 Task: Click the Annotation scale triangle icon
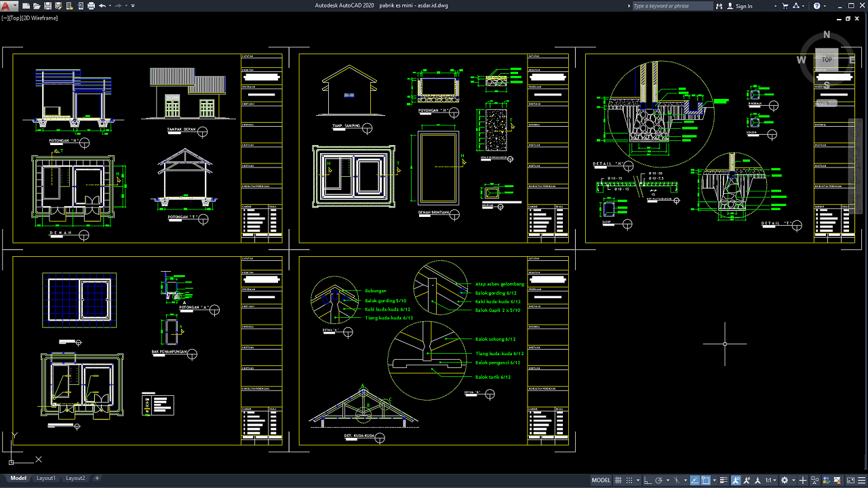tap(757, 480)
